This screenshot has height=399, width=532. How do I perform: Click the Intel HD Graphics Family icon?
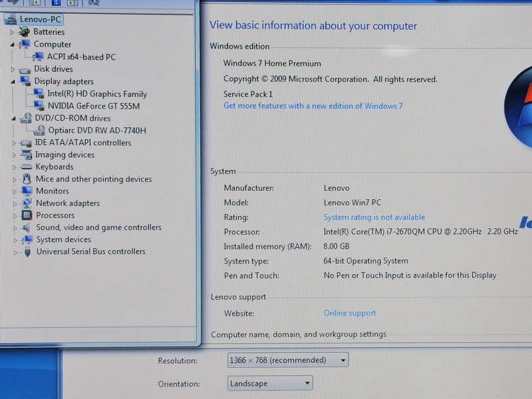[39, 94]
